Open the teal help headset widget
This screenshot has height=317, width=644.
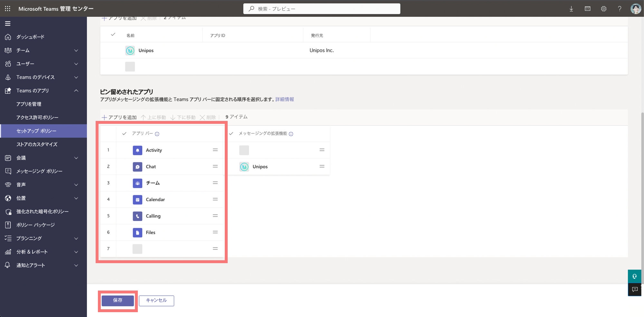[635, 276]
